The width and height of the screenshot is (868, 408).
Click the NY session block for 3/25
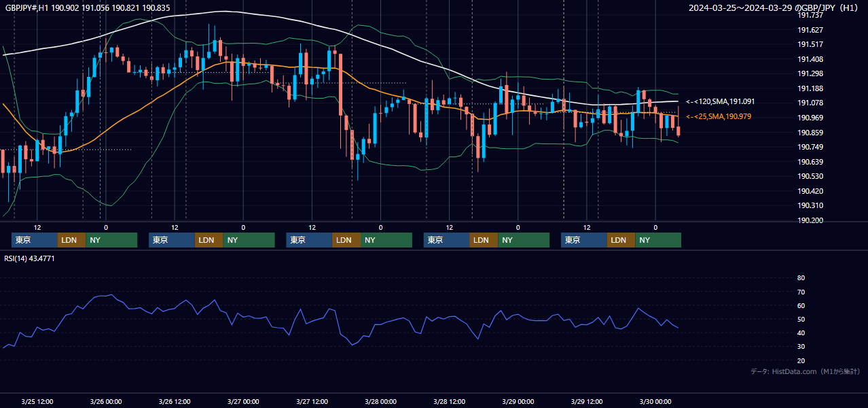(x=111, y=240)
